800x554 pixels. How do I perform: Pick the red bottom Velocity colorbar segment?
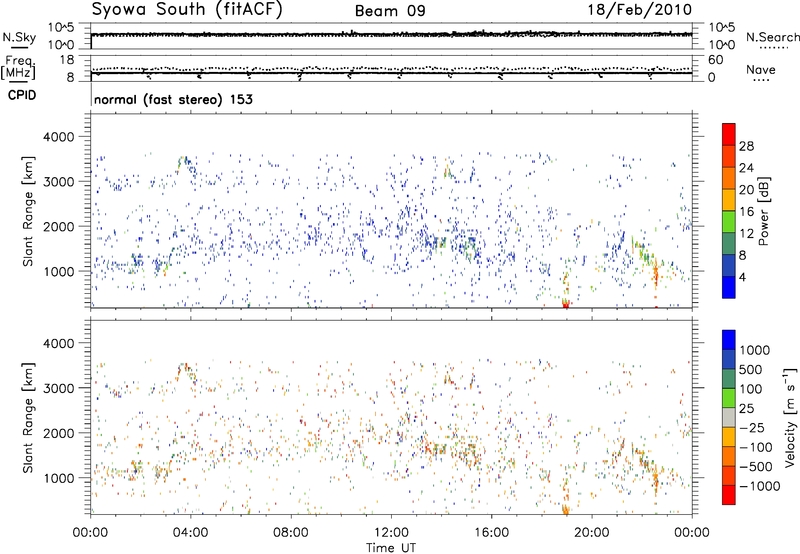(729, 495)
